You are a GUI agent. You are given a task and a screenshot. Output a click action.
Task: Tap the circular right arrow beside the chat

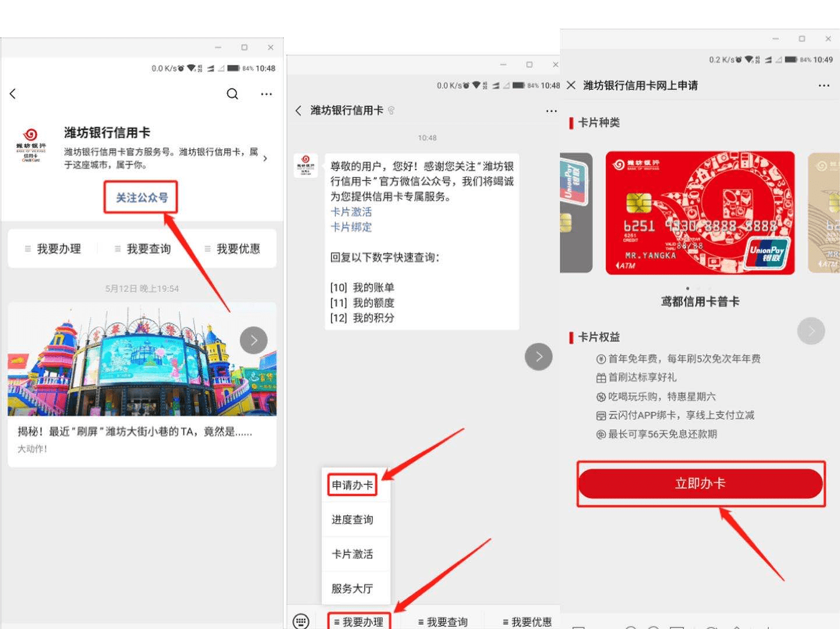538,356
